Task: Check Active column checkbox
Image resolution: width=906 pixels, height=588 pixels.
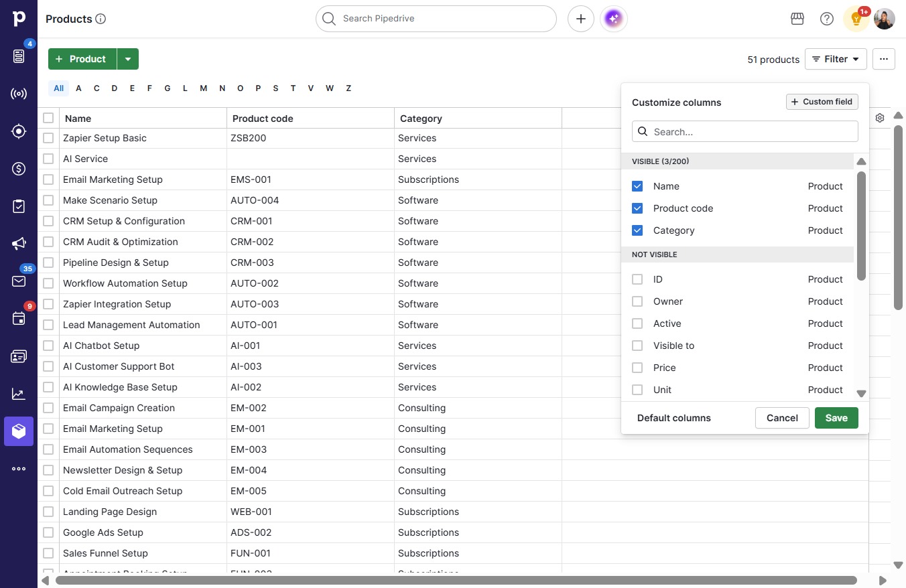Action: click(x=637, y=323)
